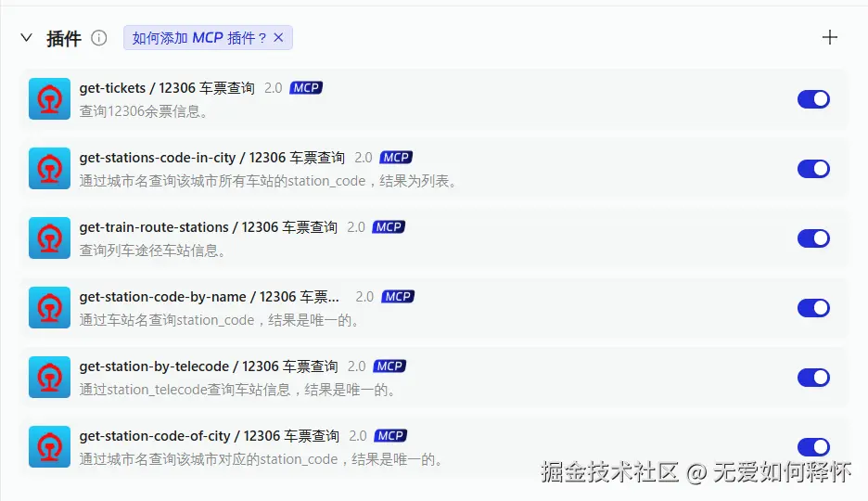The image size is (868, 501).
Task: Collapse the 插件 section chevron
Action: [x=26, y=38]
